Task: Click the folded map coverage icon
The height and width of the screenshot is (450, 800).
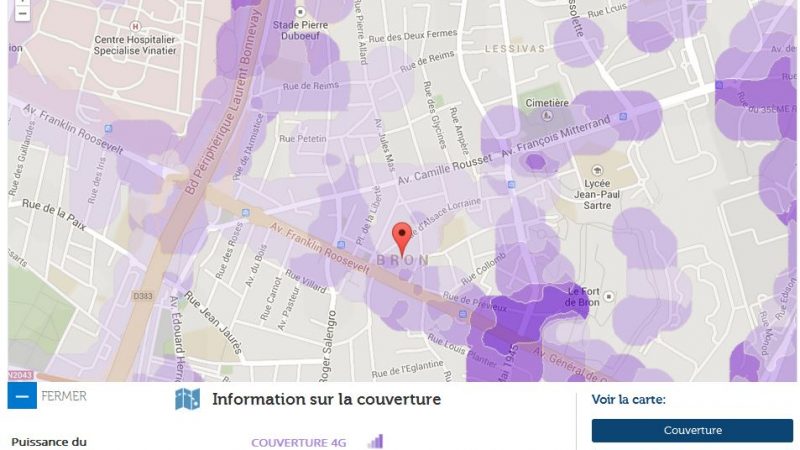Action: 187,399
